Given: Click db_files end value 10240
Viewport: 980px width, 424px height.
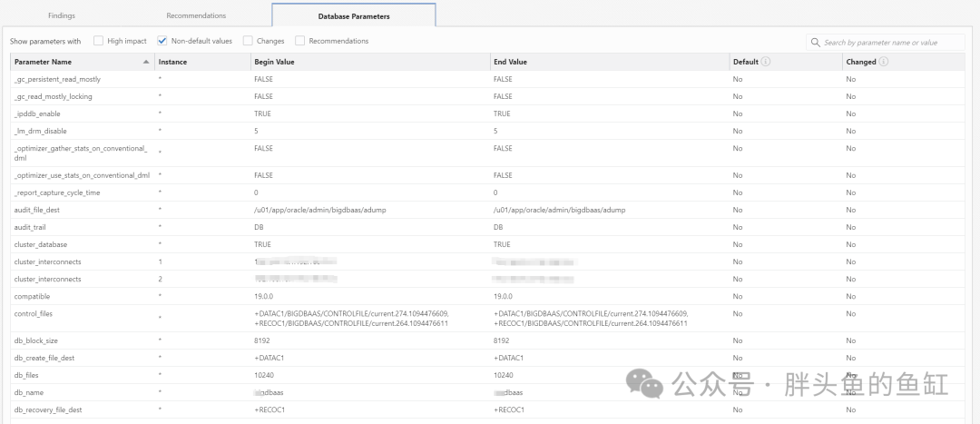Looking at the screenshot, I should pyautogui.click(x=503, y=375).
